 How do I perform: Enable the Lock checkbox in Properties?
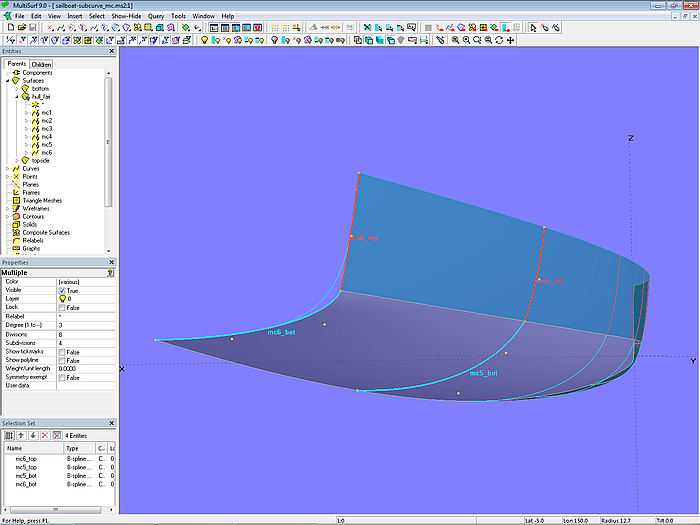pyautogui.click(x=62, y=307)
